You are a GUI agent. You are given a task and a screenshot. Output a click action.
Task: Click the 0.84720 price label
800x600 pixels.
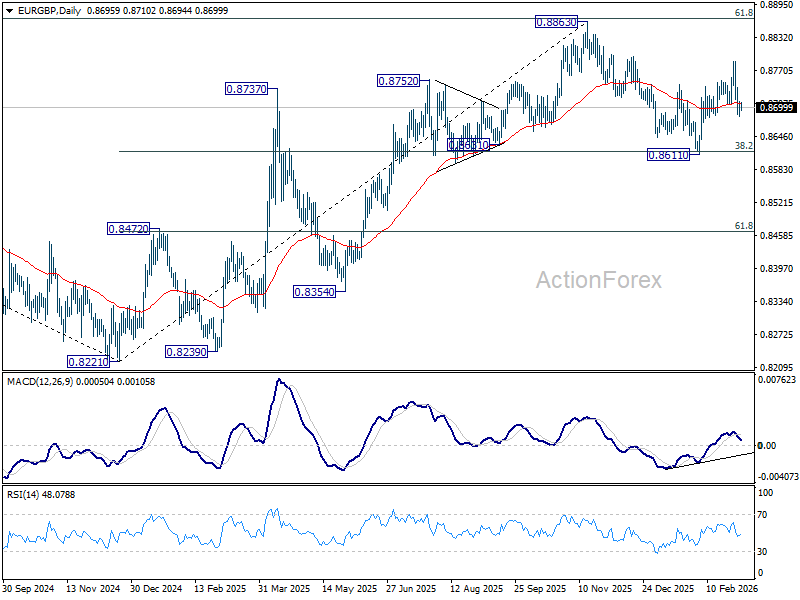coord(129,229)
